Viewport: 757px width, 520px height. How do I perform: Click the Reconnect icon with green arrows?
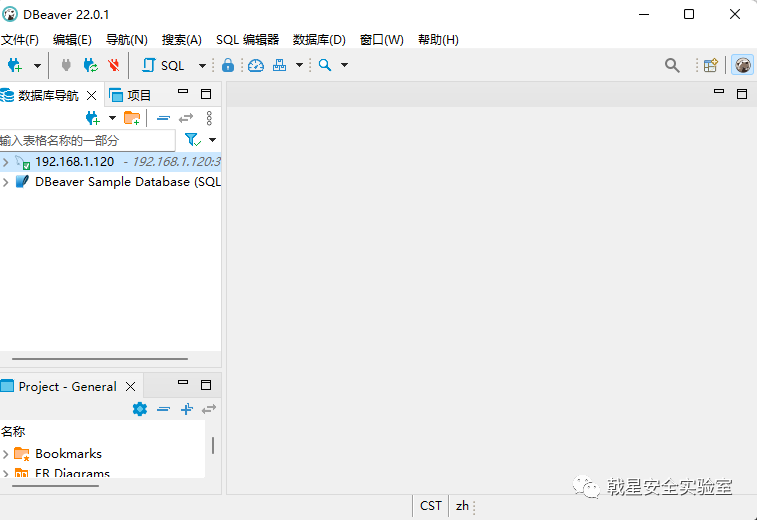(90, 65)
